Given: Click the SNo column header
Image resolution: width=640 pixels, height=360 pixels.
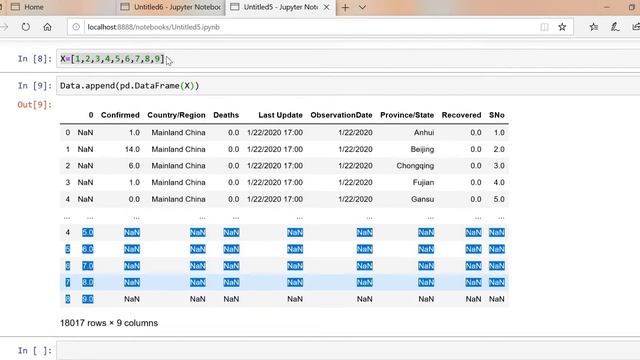Looking at the screenshot, I should [x=497, y=115].
